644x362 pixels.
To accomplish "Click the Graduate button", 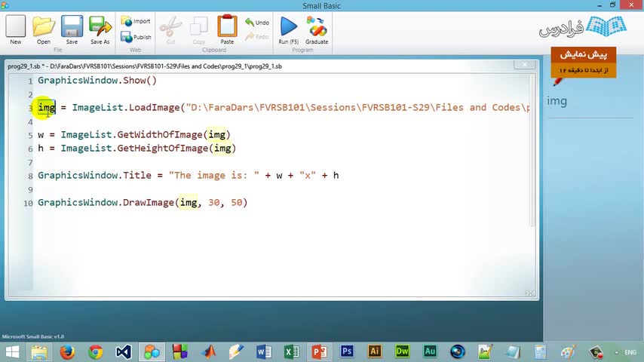I will coord(317,29).
